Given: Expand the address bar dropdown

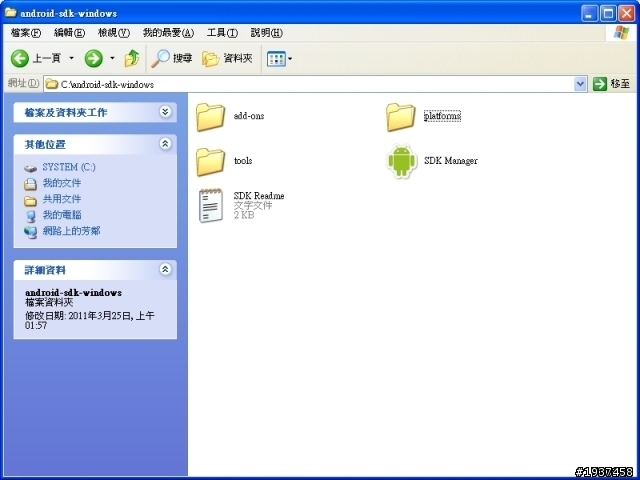Looking at the screenshot, I should [580, 84].
